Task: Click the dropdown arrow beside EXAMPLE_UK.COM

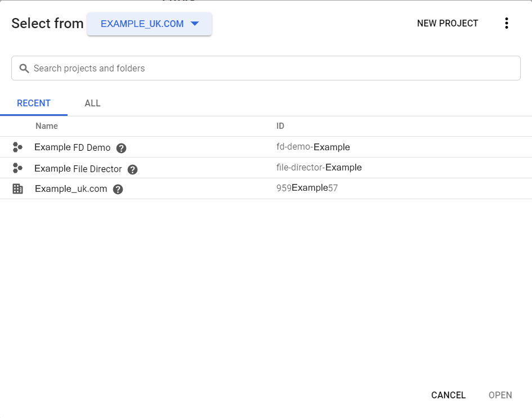Action: click(x=195, y=24)
